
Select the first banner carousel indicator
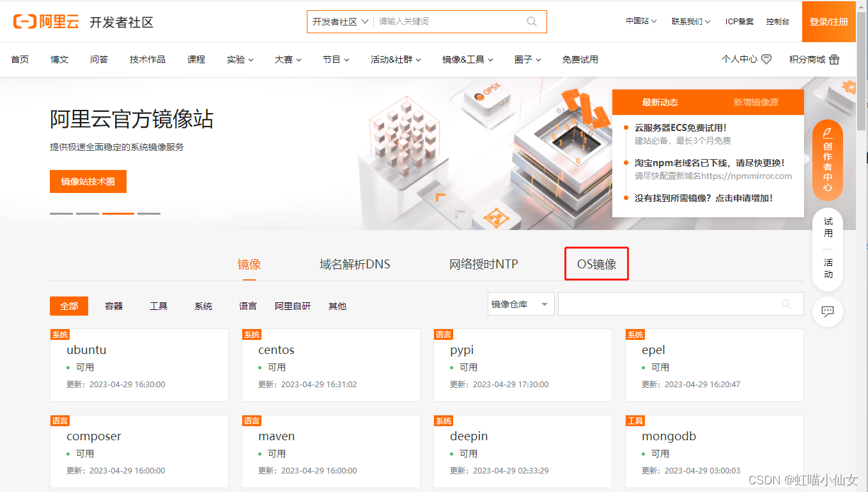[61, 213]
